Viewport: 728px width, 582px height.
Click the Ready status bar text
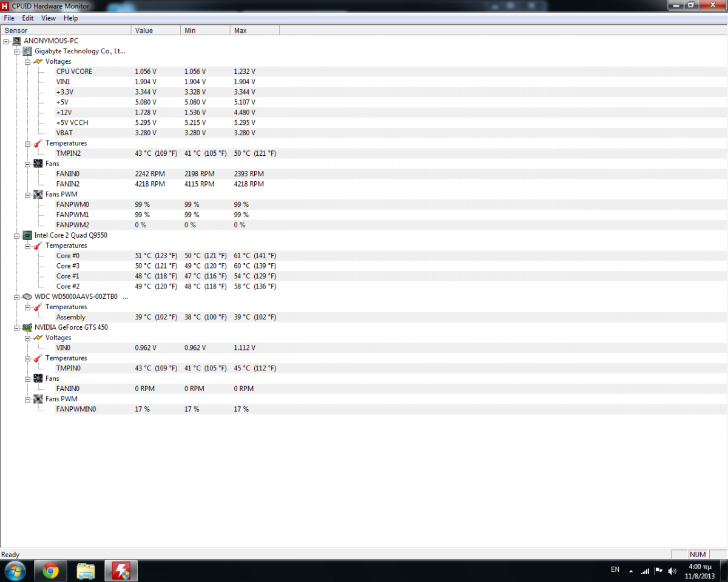(x=10, y=555)
